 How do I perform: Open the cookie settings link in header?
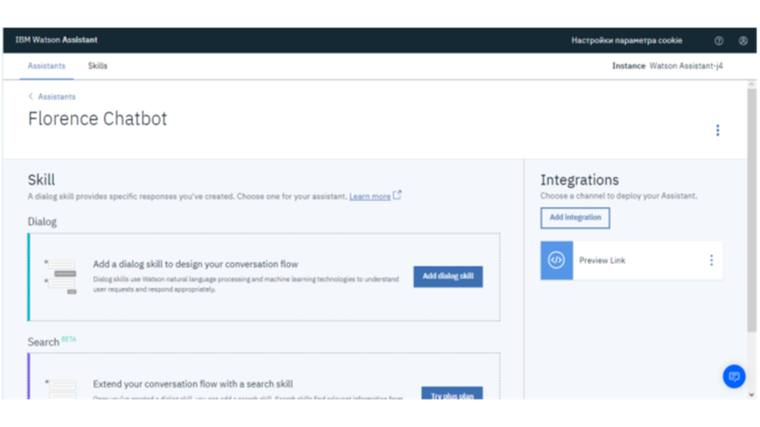(x=626, y=41)
